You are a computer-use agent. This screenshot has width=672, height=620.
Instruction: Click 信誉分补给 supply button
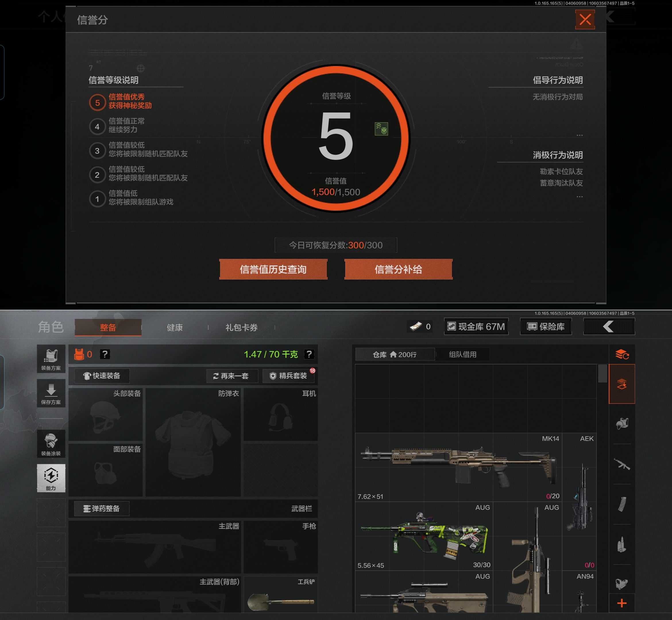click(398, 270)
